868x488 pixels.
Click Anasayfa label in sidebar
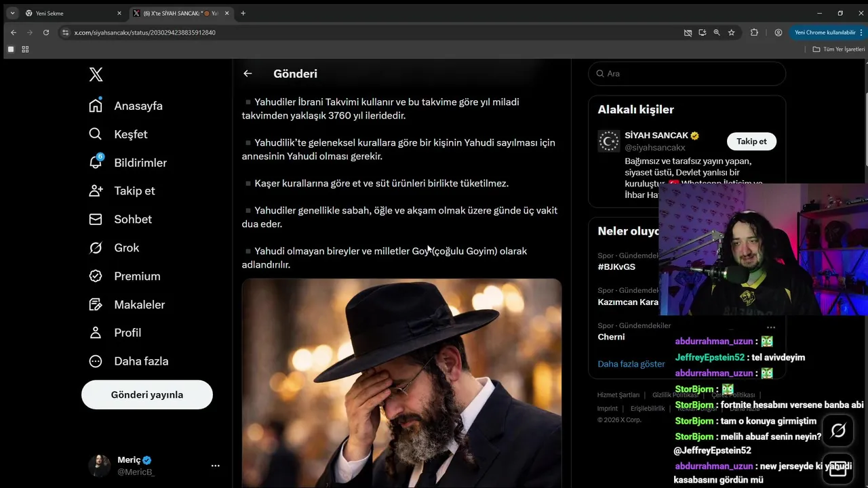(x=138, y=106)
